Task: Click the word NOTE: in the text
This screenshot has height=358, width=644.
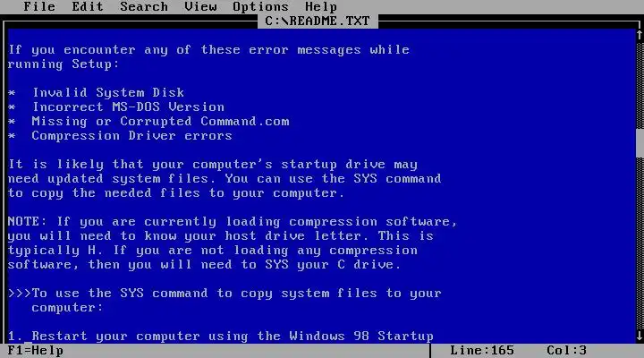Action: click(x=27, y=222)
